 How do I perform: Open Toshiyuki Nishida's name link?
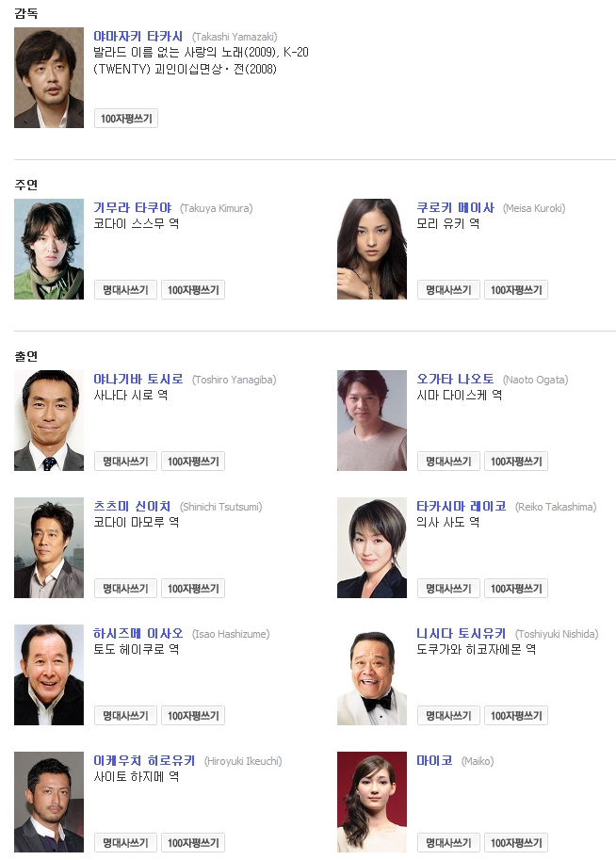pos(462,634)
